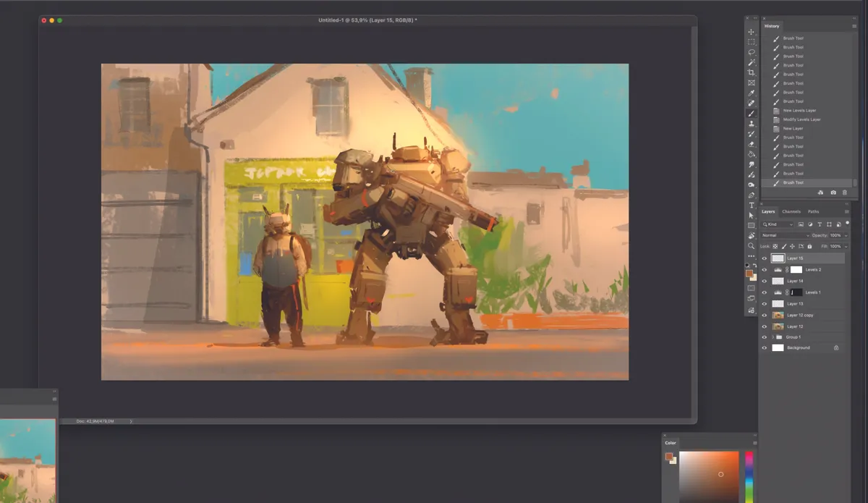The height and width of the screenshot is (503, 868).
Task: Reset default foreground and background colors
Action: (748, 266)
